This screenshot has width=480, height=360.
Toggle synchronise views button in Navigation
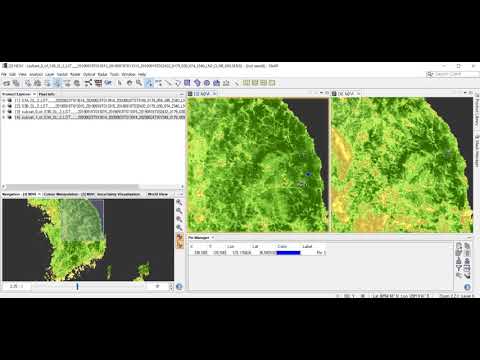coord(180,237)
